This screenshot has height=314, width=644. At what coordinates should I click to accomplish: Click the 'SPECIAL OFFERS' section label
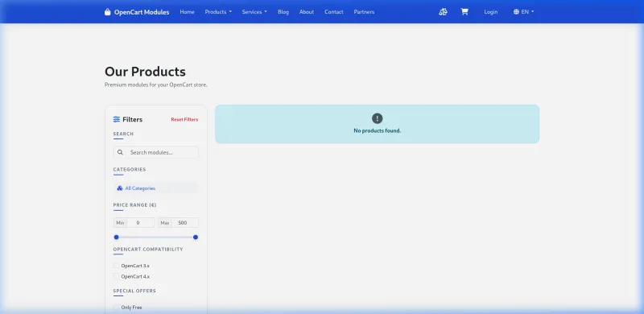pos(134,291)
